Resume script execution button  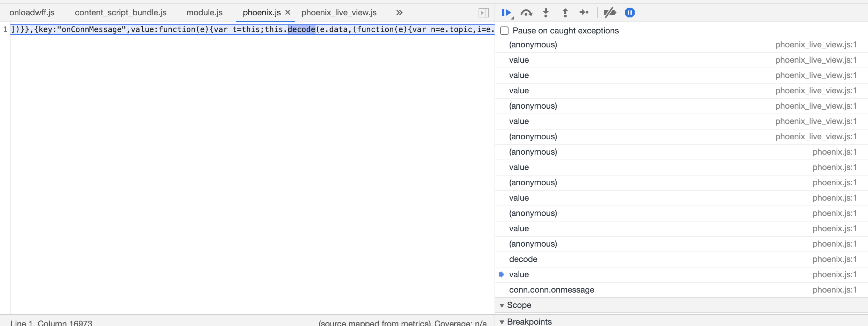click(507, 13)
